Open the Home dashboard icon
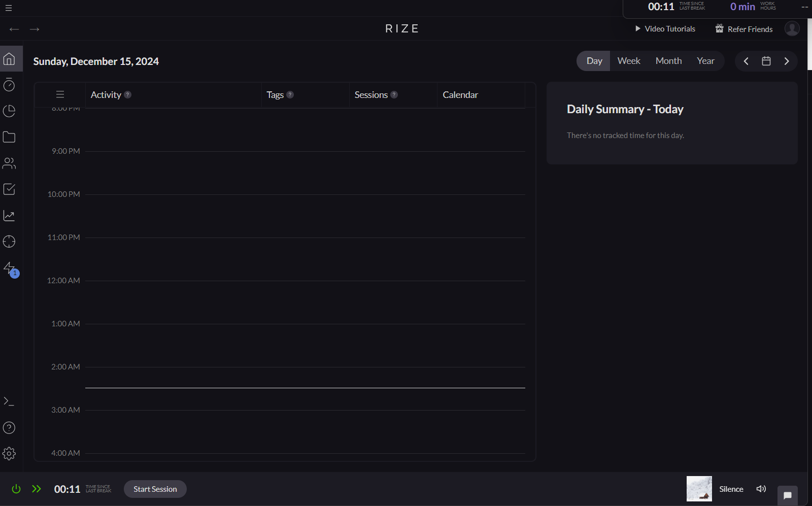Image resolution: width=812 pixels, height=506 pixels. pos(9,58)
